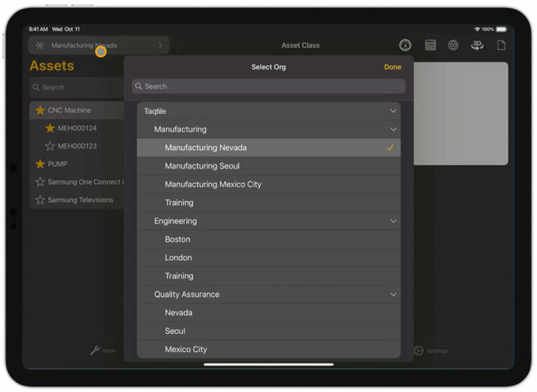Click the document icon in top toolbar
Image resolution: width=537 pixels, height=392 pixels.
coord(501,45)
